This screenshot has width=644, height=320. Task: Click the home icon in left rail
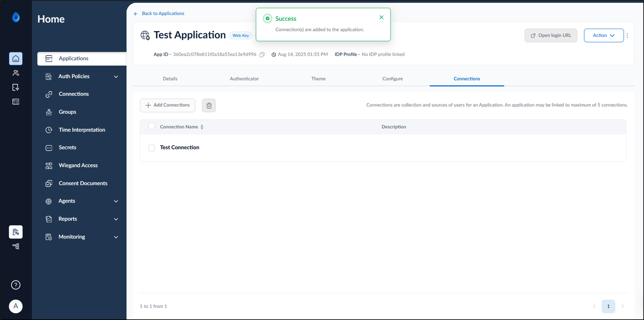pos(16,59)
